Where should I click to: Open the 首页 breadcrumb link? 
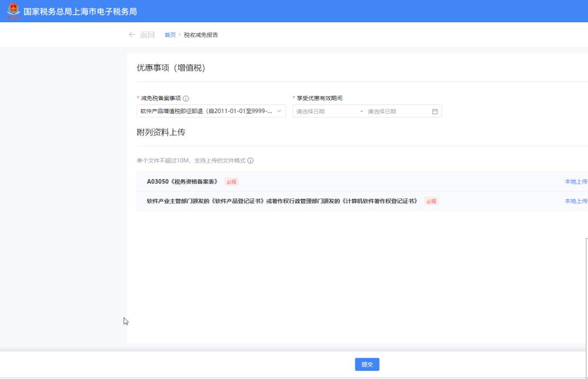[170, 35]
